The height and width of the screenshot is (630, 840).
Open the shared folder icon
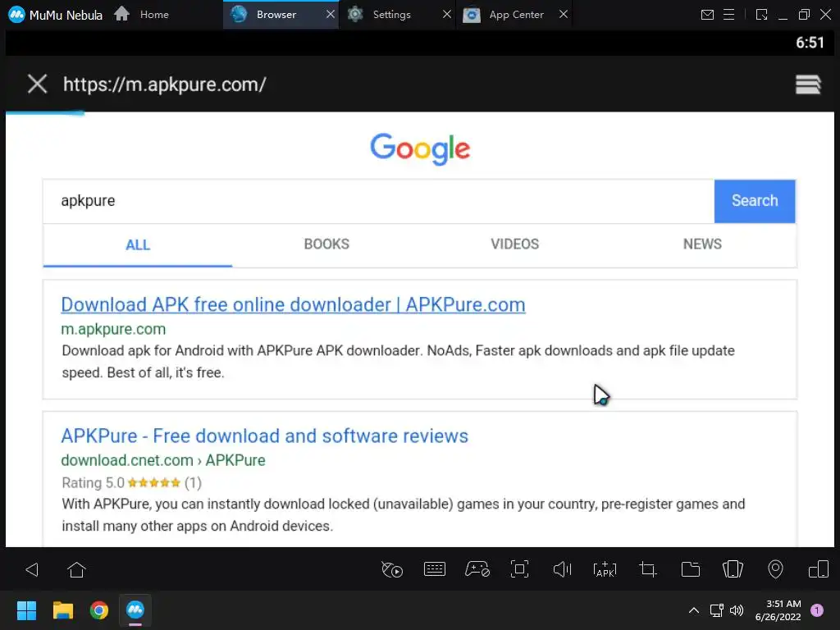[x=691, y=569]
